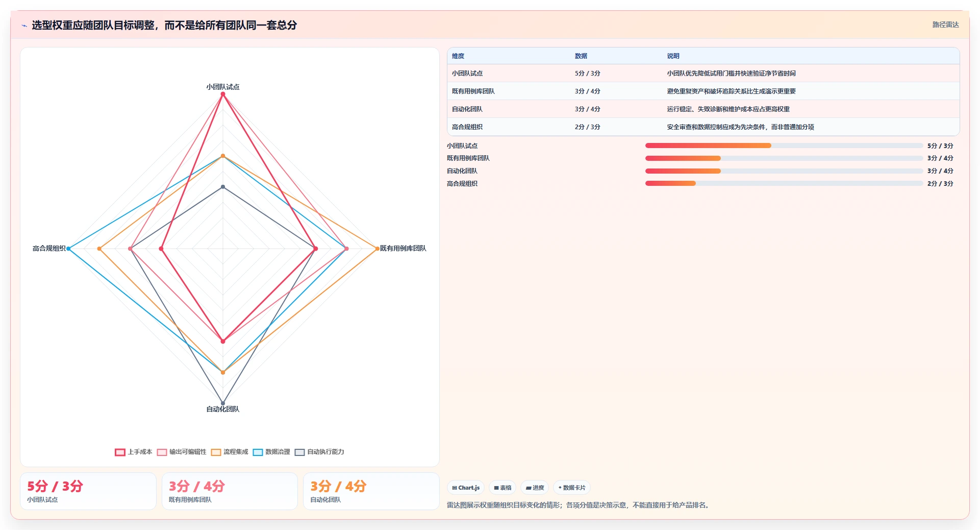Click the red data point at 小团队试点 axis
Screen dimensions: 980x530
[x=223, y=94]
